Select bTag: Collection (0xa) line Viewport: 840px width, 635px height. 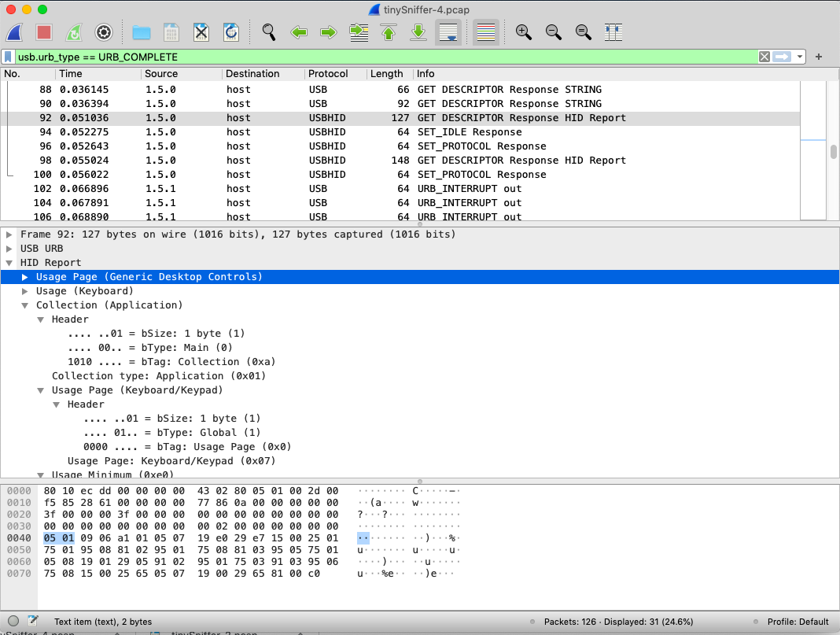[x=171, y=362]
